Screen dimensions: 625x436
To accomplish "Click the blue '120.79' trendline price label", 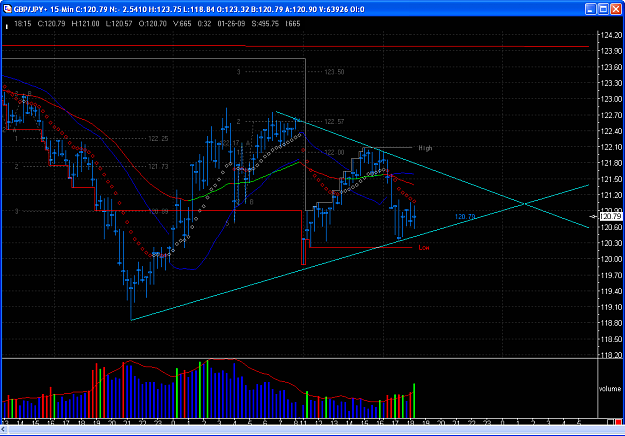I will tap(465, 217).
